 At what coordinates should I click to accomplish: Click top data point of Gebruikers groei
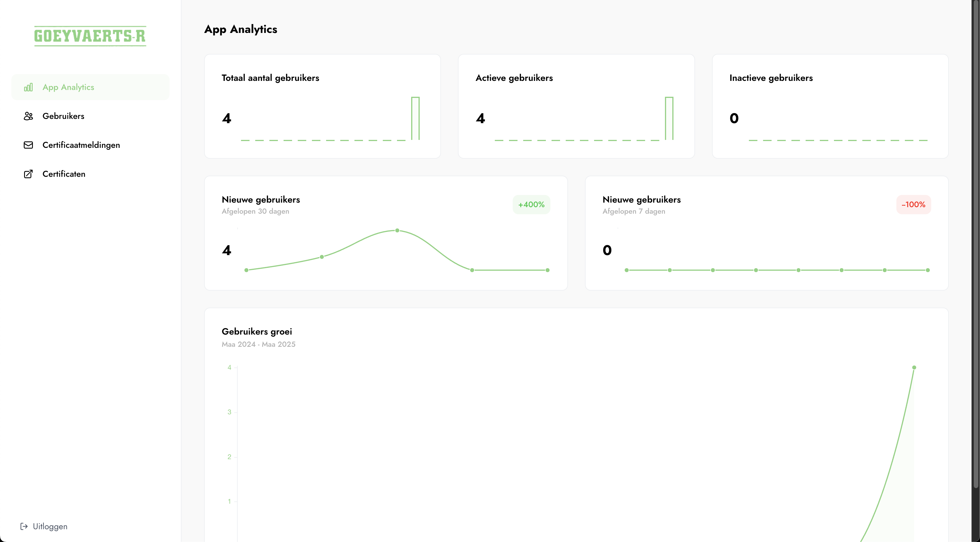914,368
